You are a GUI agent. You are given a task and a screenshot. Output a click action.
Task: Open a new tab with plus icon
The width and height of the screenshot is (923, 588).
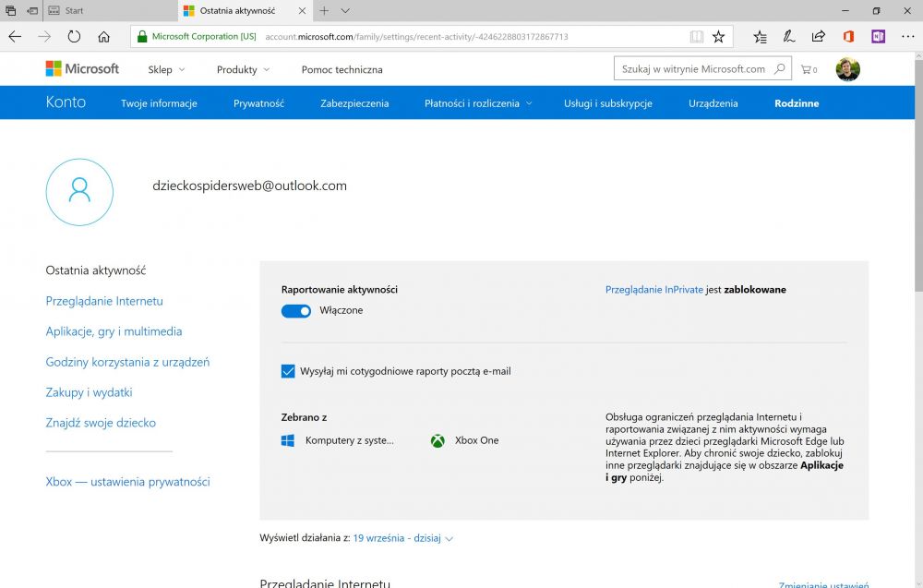coord(324,10)
